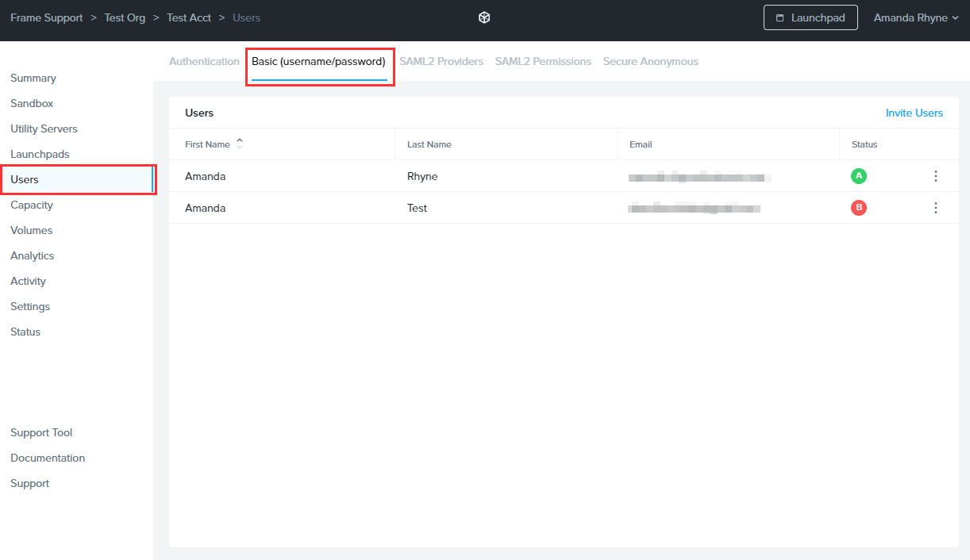
Task: Open the Launchpad
Action: [810, 17]
